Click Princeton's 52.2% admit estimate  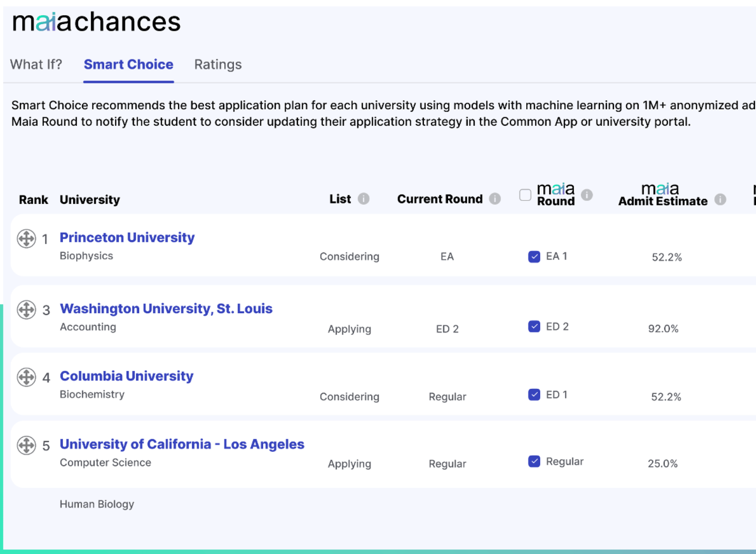(x=667, y=257)
